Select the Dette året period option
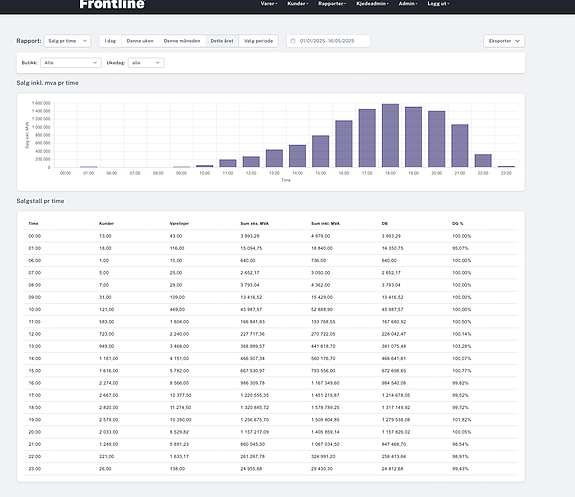This screenshot has height=497, width=575. point(222,41)
